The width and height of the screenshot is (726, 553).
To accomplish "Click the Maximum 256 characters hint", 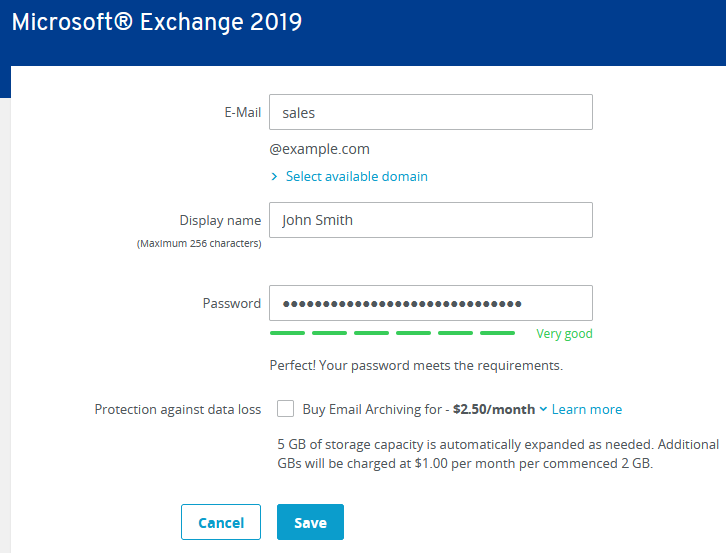I will [x=199, y=243].
